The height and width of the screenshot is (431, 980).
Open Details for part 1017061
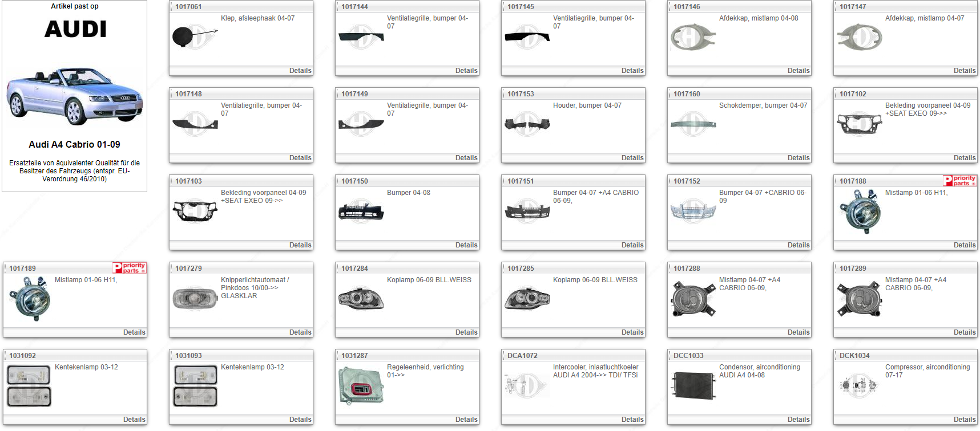(300, 71)
